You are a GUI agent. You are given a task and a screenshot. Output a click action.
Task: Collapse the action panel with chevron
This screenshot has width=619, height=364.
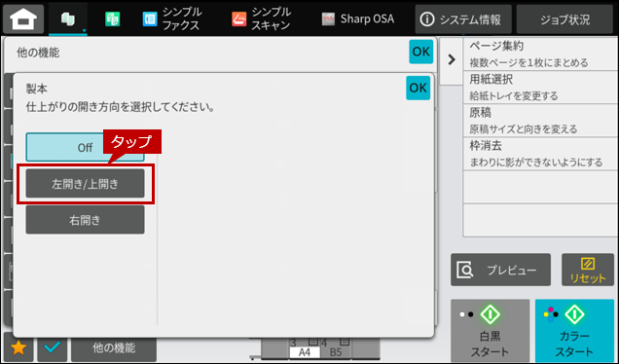click(452, 59)
